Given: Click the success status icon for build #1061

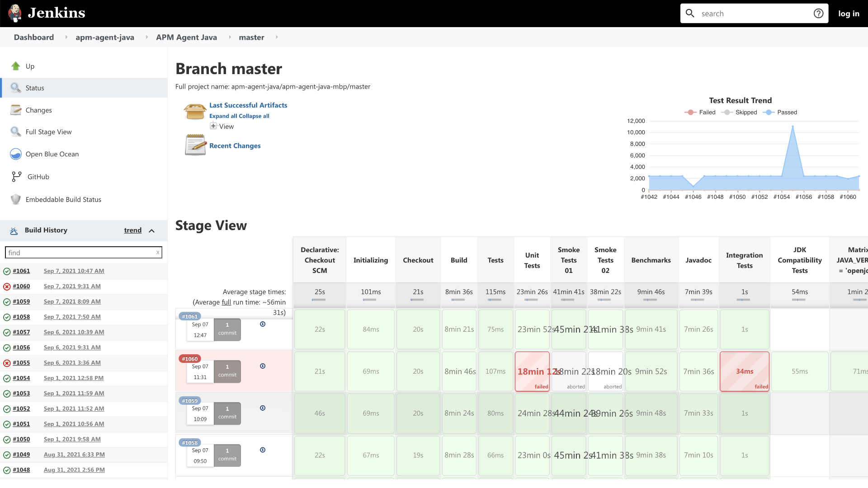Looking at the screenshot, I should tap(7, 272).
